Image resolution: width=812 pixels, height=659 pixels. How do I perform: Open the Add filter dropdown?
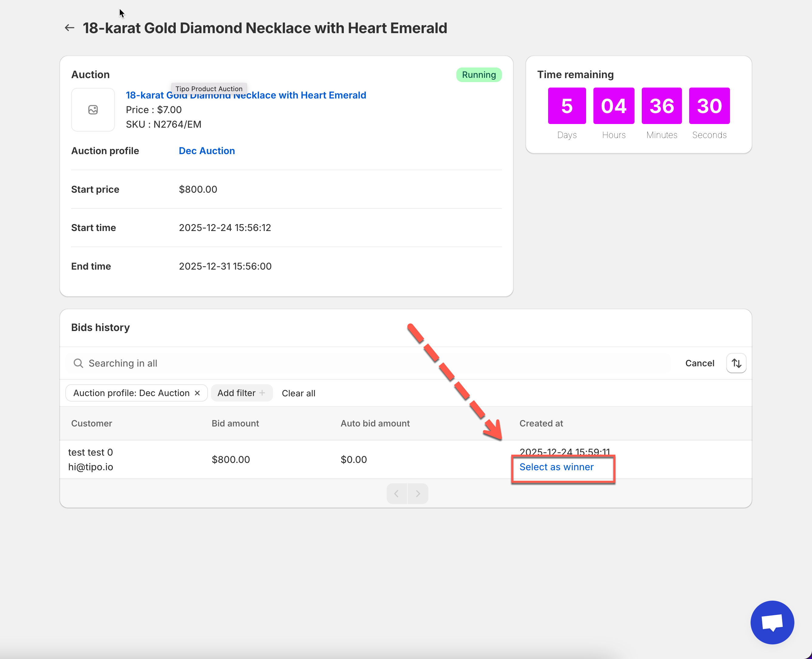241,393
